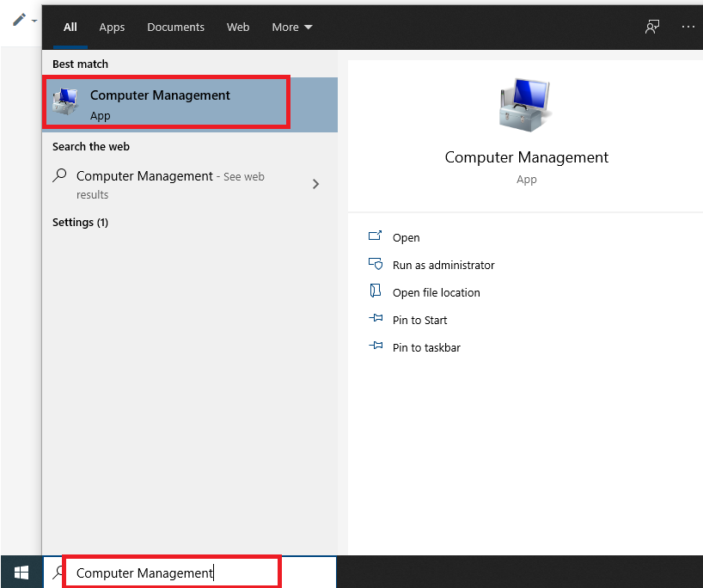Click the Run as administrator shield icon
The image size is (703, 588).
coord(376,263)
